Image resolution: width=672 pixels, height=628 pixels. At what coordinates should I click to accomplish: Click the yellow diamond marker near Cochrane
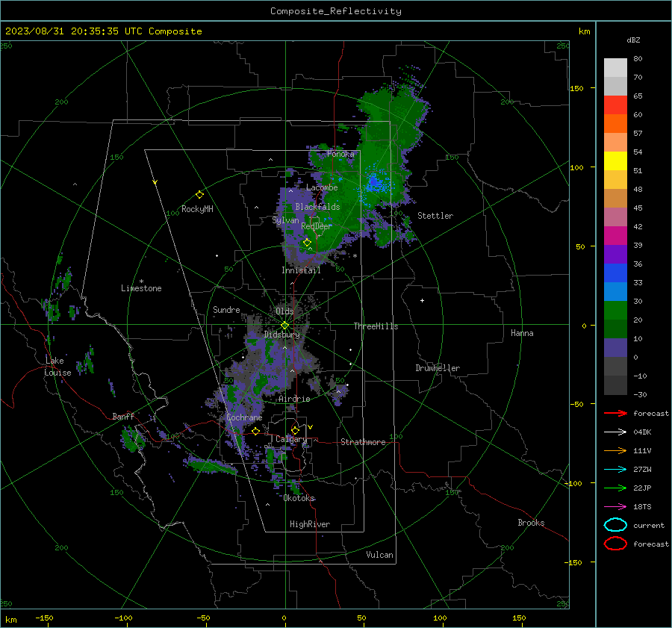256,431
